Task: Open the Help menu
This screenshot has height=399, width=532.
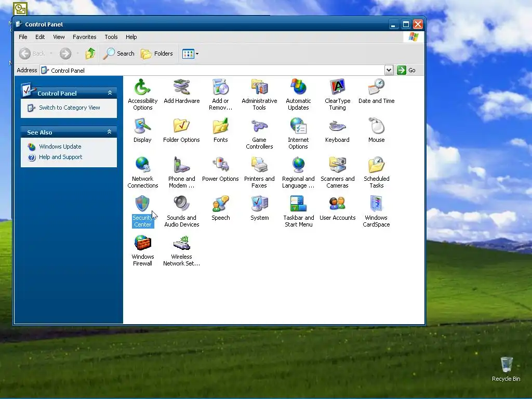Action: pyautogui.click(x=131, y=37)
